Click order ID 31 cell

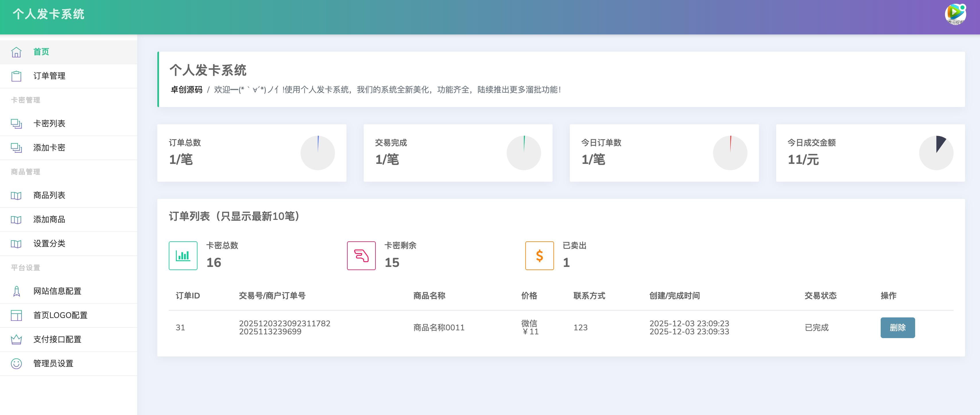pos(180,327)
